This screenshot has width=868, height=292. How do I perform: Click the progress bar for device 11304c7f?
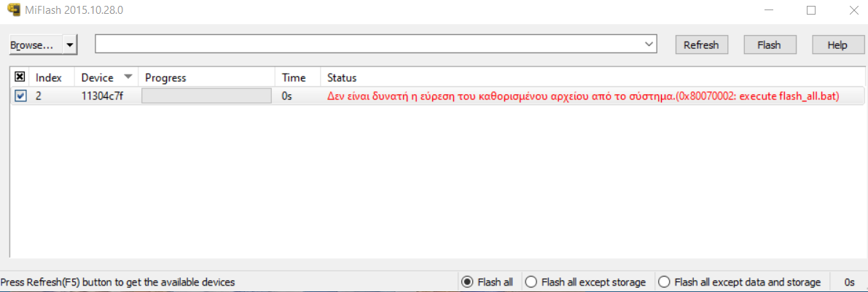[206, 96]
